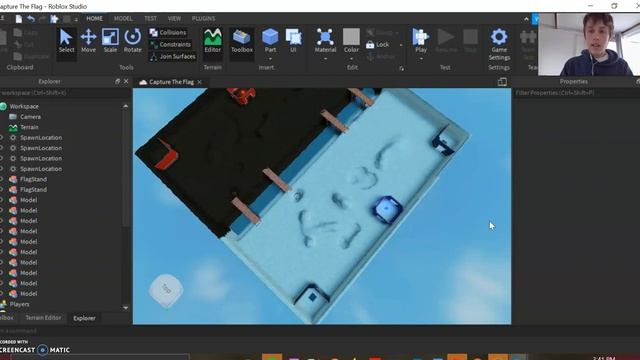The image size is (640, 360).
Task: Select the first Model item in Explorer
Action: [29, 200]
